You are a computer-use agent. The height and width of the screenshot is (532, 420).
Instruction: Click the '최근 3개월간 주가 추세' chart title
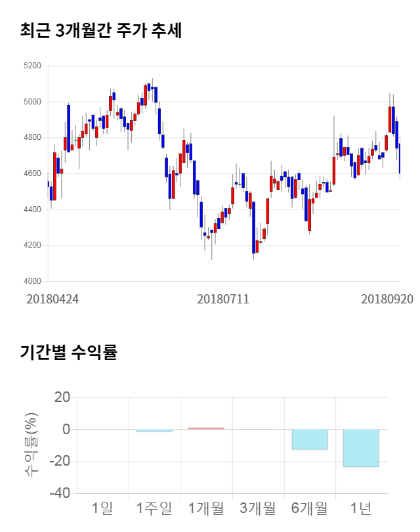click(101, 31)
